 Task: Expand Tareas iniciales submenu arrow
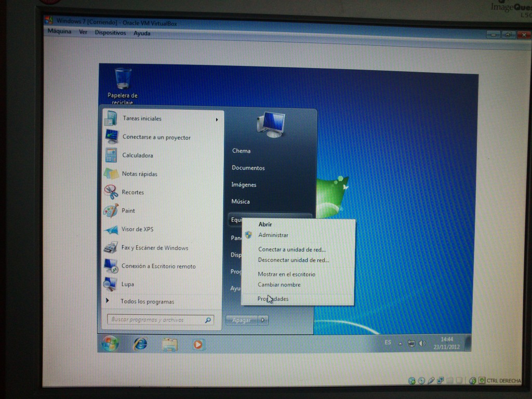pos(217,119)
